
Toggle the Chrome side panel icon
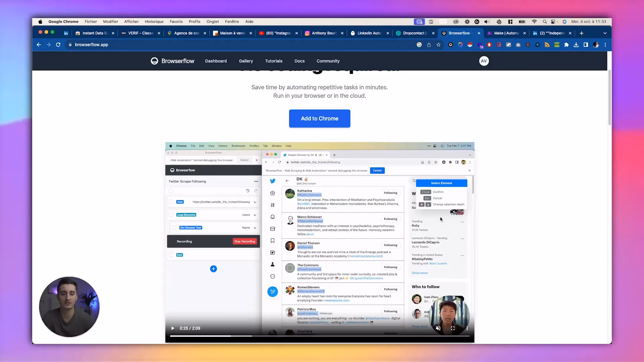click(x=586, y=45)
